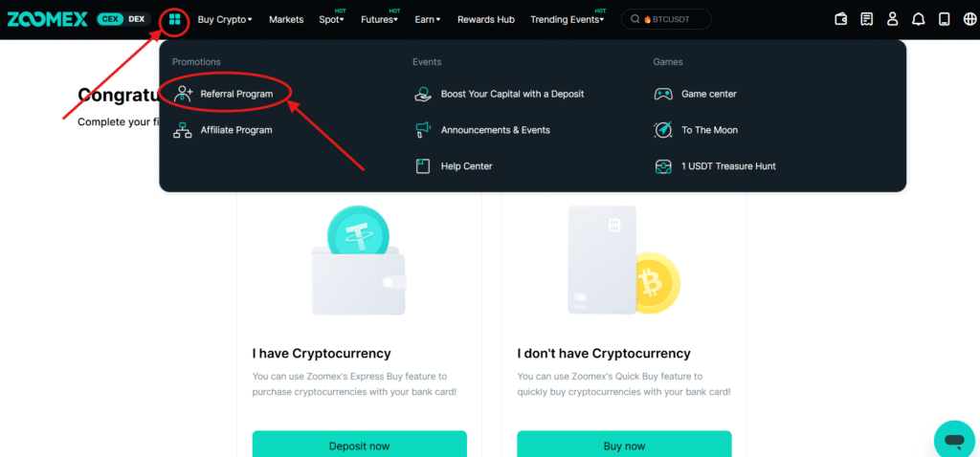The width and height of the screenshot is (980, 457).
Task: Open the 1 USDT Treasure Hunt entry
Action: click(x=727, y=166)
